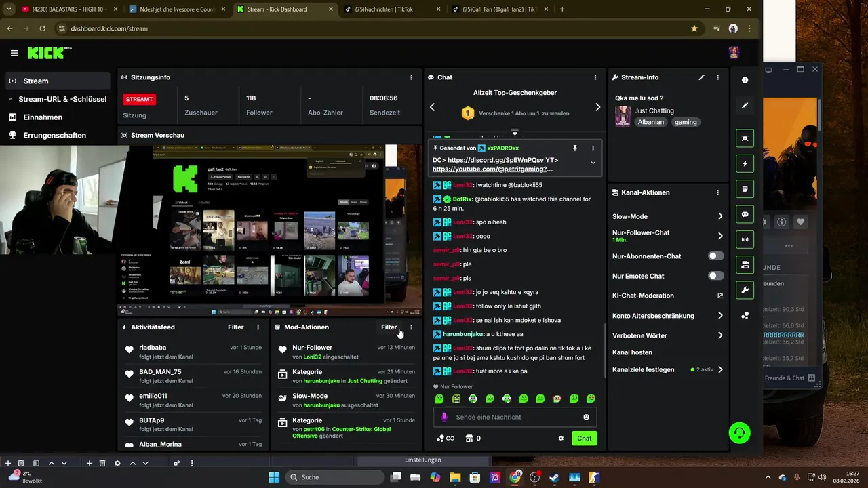Click the channel points infinity icon
This screenshot has width=868, height=488.
(x=445, y=439)
